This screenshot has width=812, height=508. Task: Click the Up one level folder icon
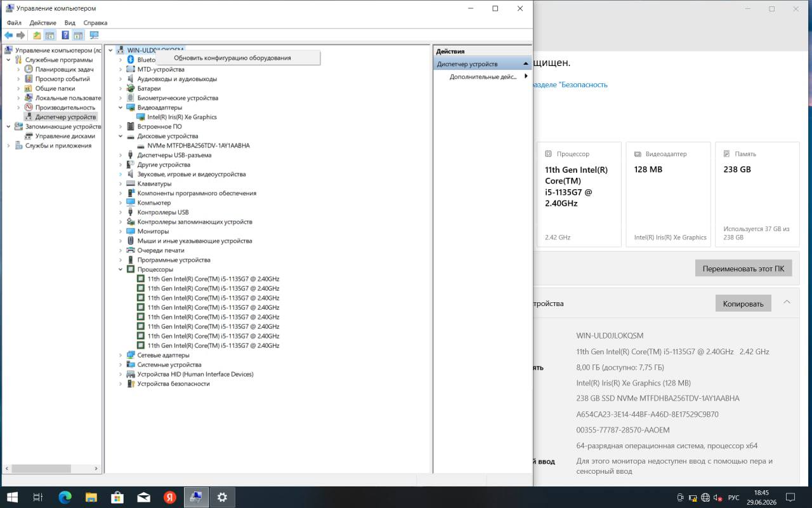tap(37, 36)
